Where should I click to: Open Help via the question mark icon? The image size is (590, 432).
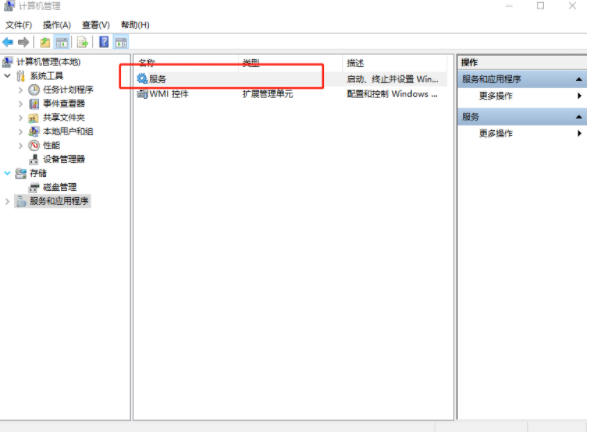click(x=104, y=42)
